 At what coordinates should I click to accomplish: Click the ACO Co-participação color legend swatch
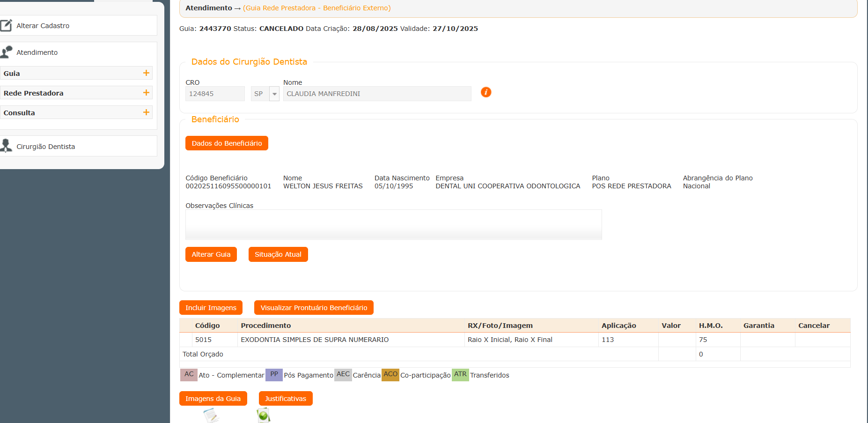390,375
